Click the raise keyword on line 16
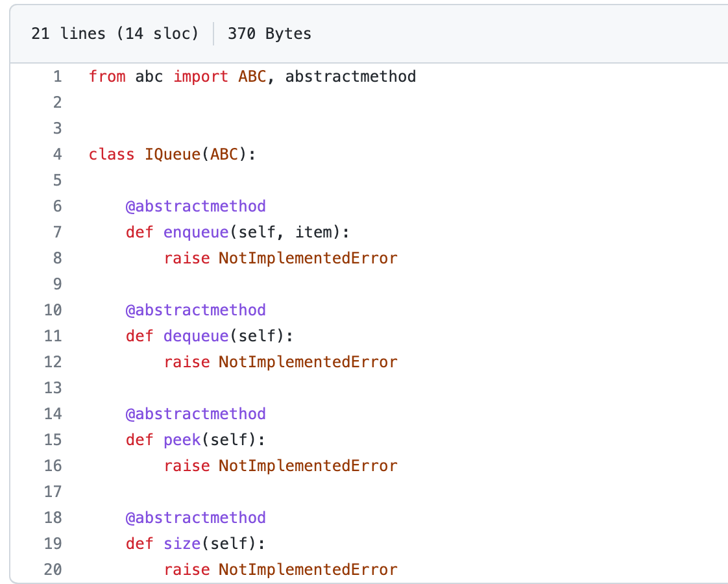728x584 pixels. 187,466
